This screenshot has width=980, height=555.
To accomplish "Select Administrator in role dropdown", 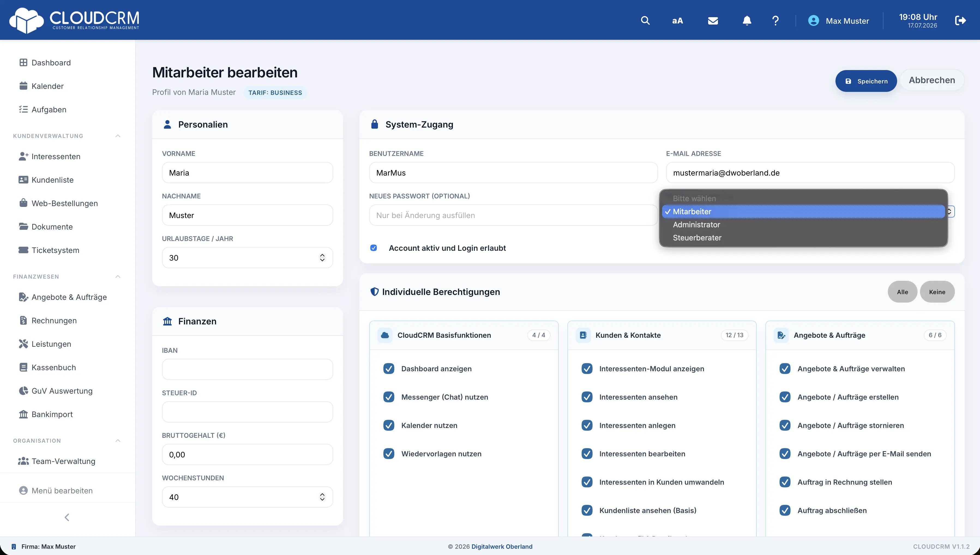I will pyautogui.click(x=803, y=225).
